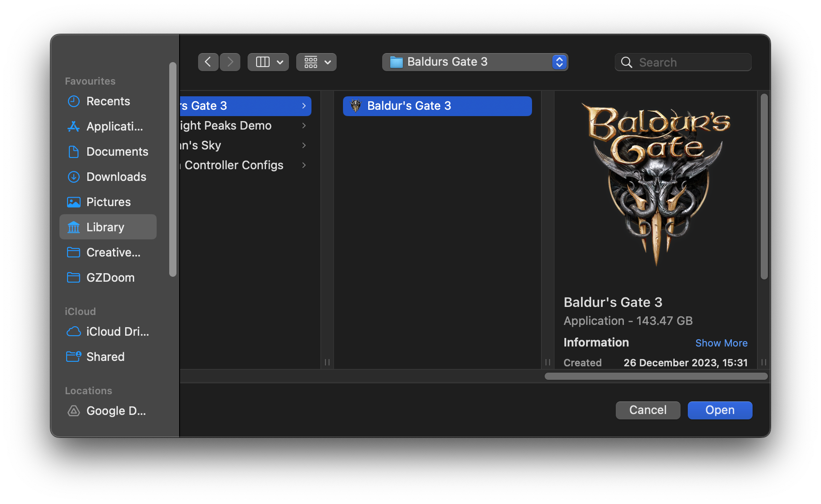The width and height of the screenshot is (821, 504).
Task: Click the Shared folder icon
Action: (x=73, y=357)
